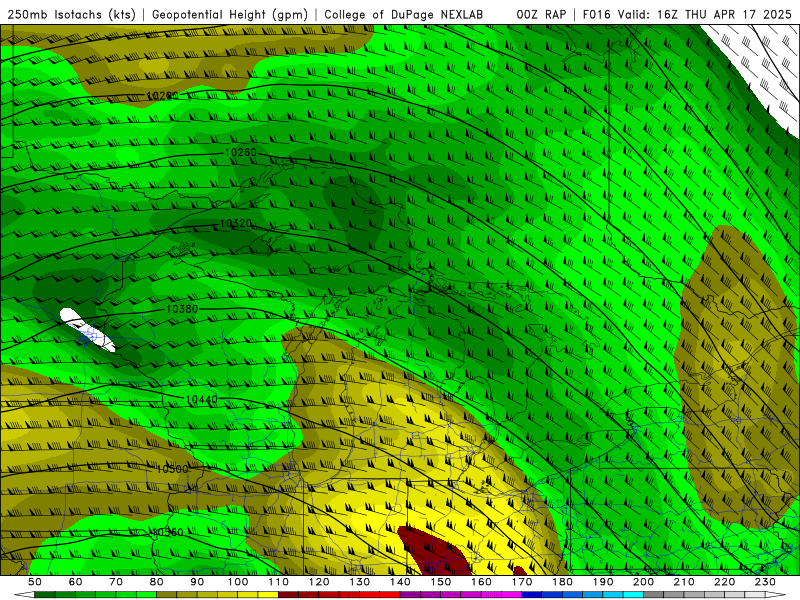Screen dimensions: 800x600
Task: Click the 180 knot legend label
Action: point(563,582)
